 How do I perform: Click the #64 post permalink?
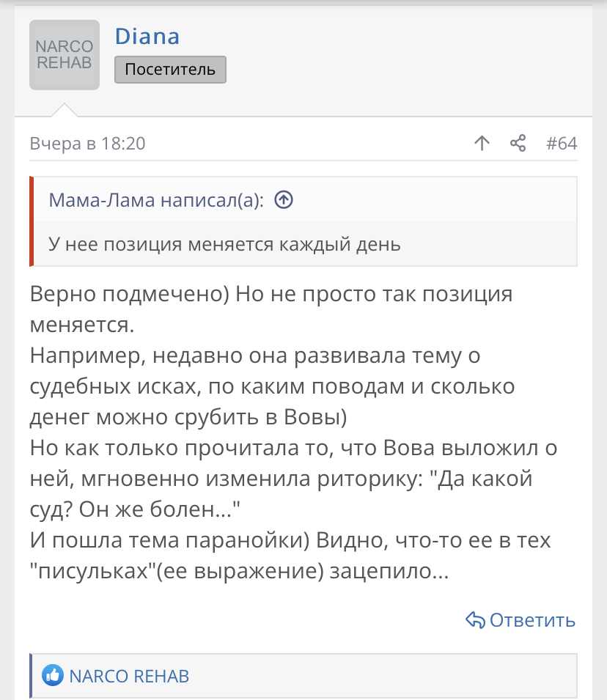pos(562,144)
